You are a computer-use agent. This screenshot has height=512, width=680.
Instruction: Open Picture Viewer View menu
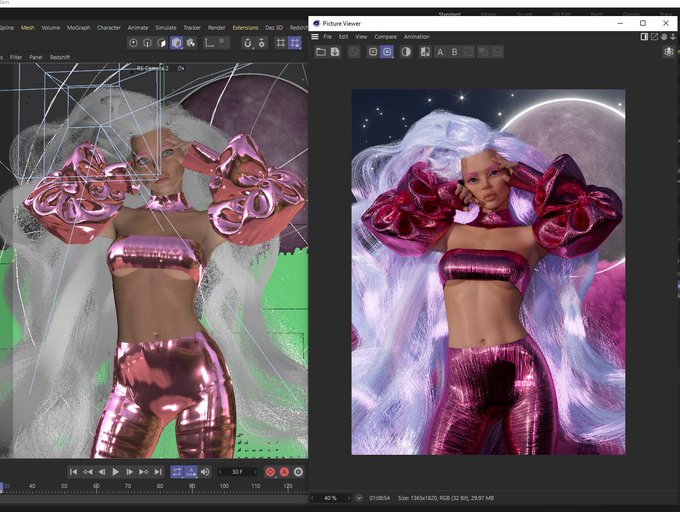click(361, 37)
